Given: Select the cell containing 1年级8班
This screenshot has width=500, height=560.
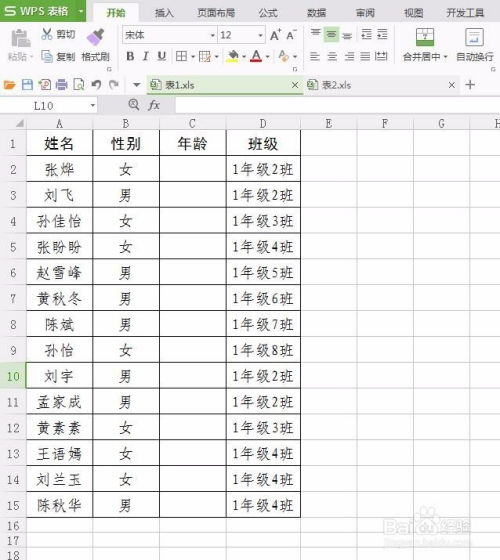Looking at the screenshot, I should (x=263, y=350).
